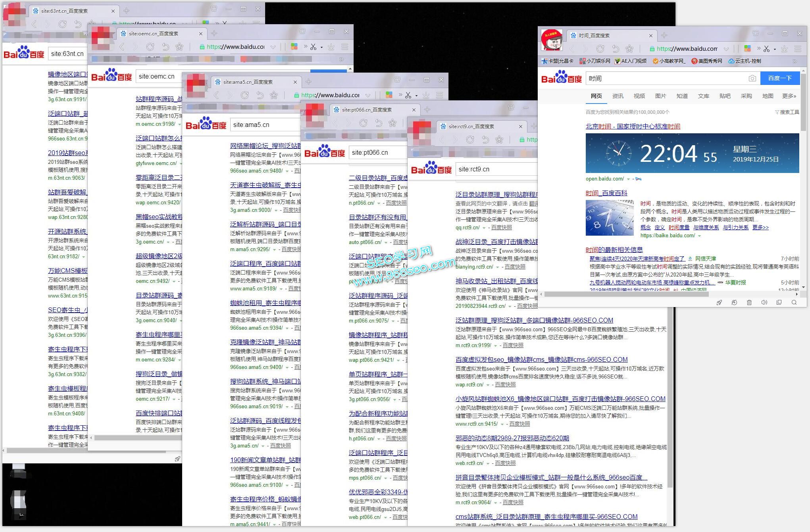Click 时间 baike clock thumbnail image

point(610,218)
